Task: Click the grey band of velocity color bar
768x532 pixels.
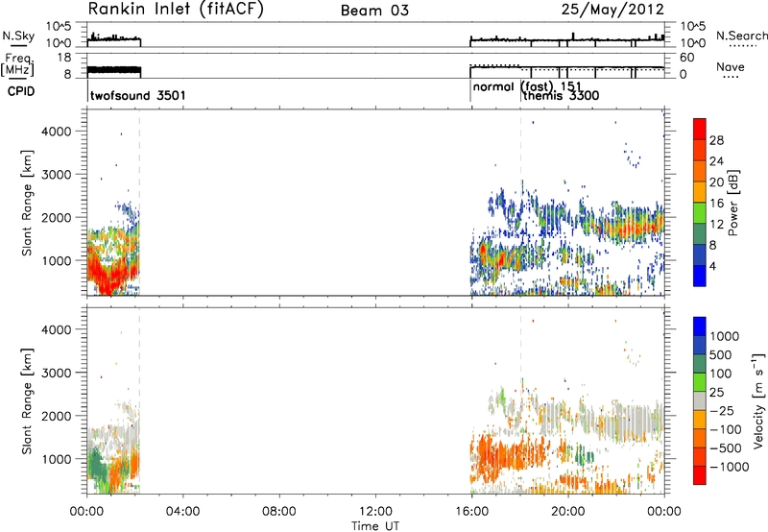Action: (700, 400)
